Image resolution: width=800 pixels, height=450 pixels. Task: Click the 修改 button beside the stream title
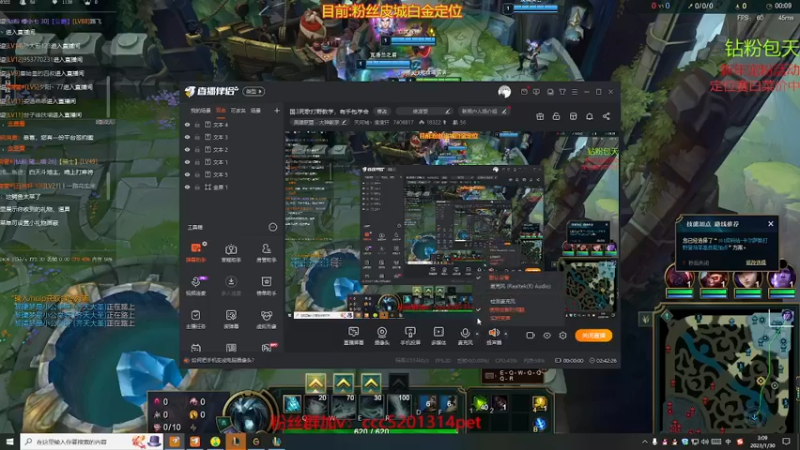(x=382, y=111)
